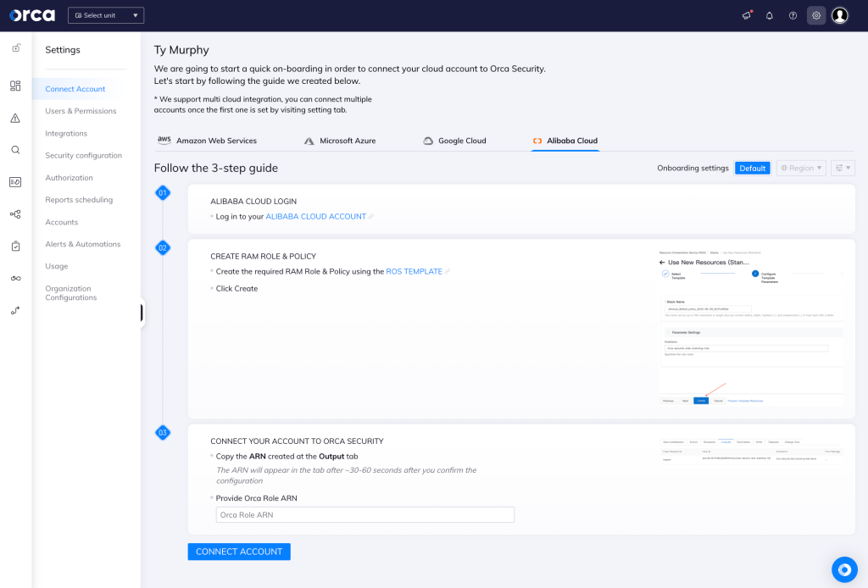Image resolution: width=868 pixels, height=588 pixels.
Task: Click the 'Click Create' instruction text
Action: coord(237,288)
